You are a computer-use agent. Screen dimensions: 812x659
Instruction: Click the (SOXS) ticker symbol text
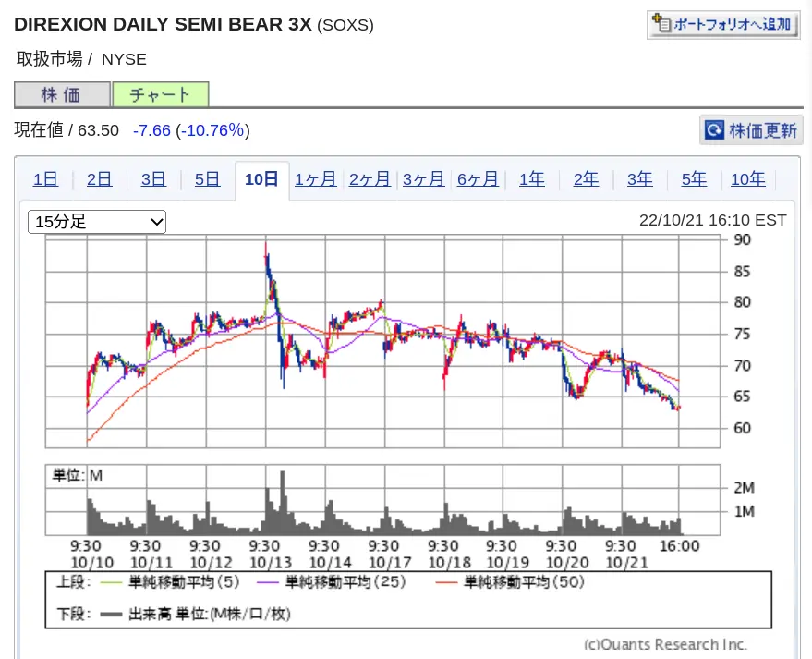[345, 25]
